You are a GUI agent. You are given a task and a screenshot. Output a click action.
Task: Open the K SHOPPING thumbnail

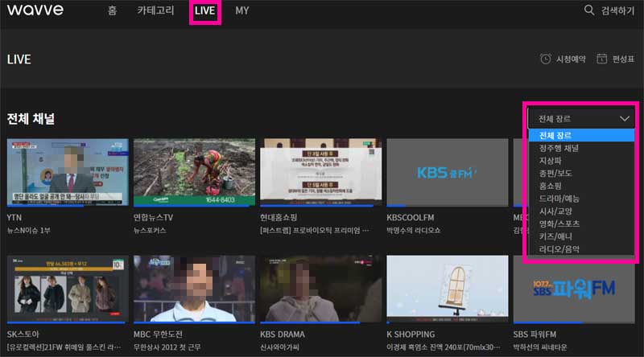[x=448, y=289]
